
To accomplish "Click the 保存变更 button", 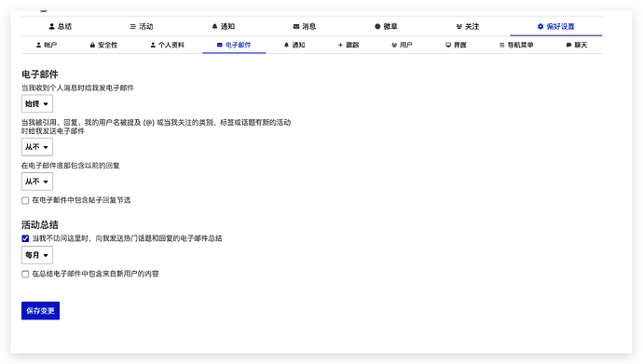I will click(x=41, y=311).
